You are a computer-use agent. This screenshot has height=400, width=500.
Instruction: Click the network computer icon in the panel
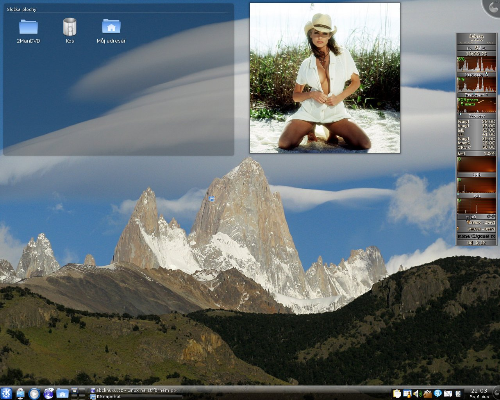[x=20, y=394]
